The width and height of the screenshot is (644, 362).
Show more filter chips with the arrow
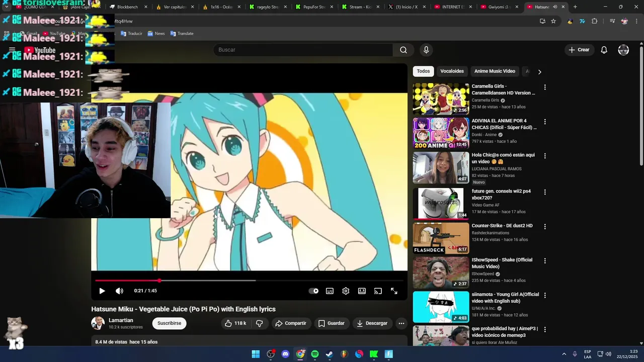pyautogui.click(x=539, y=72)
